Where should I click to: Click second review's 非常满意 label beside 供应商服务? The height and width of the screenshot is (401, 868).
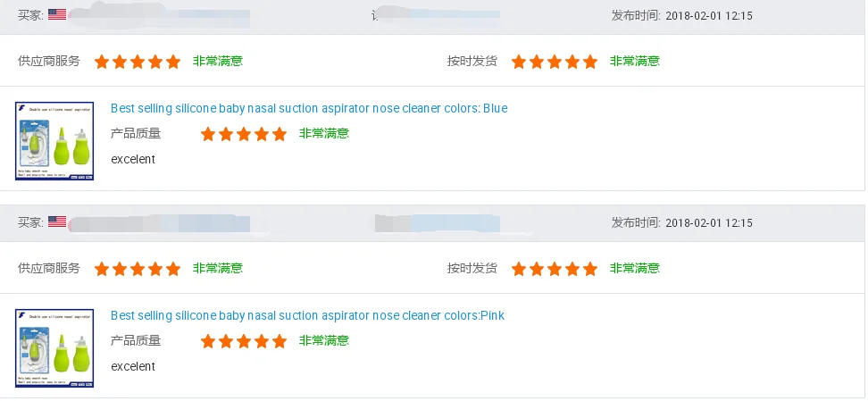[x=218, y=269]
